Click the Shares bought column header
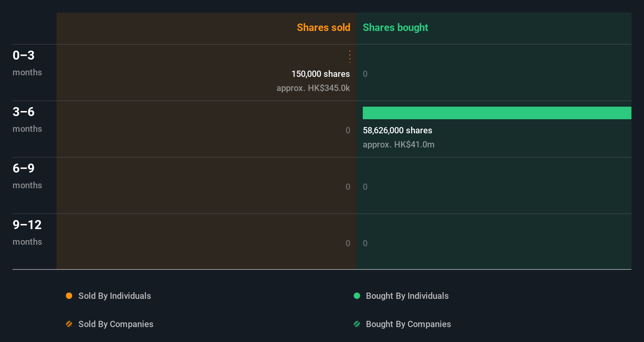This screenshot has width=644, height=342. click(x=395, y=27)
